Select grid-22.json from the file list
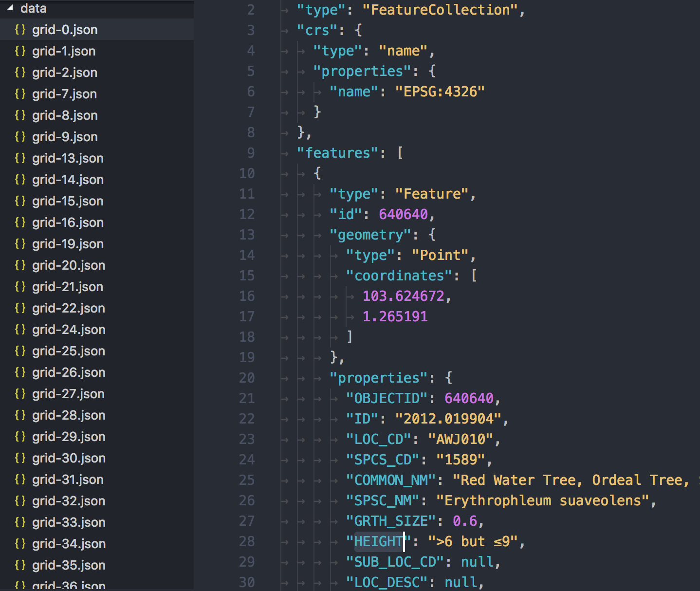Image resolution: width=700 pixels, height=591 pixels. (x=69, y=308)
